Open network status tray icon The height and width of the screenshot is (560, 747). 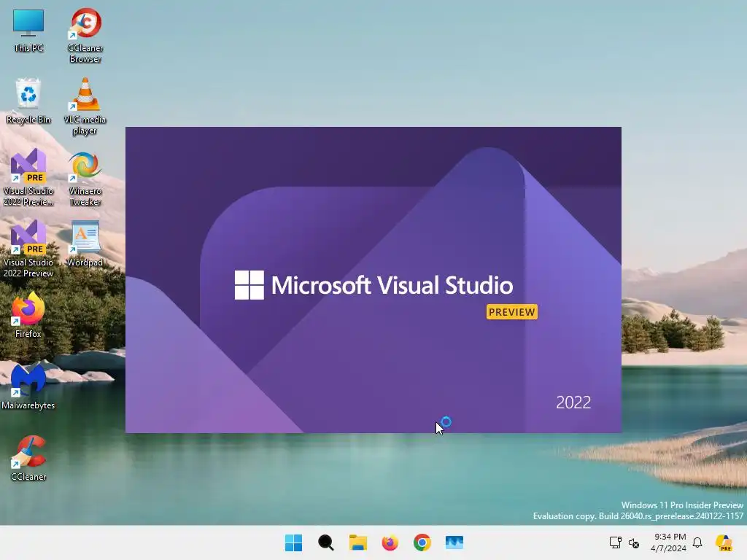[x=615, y=542]
